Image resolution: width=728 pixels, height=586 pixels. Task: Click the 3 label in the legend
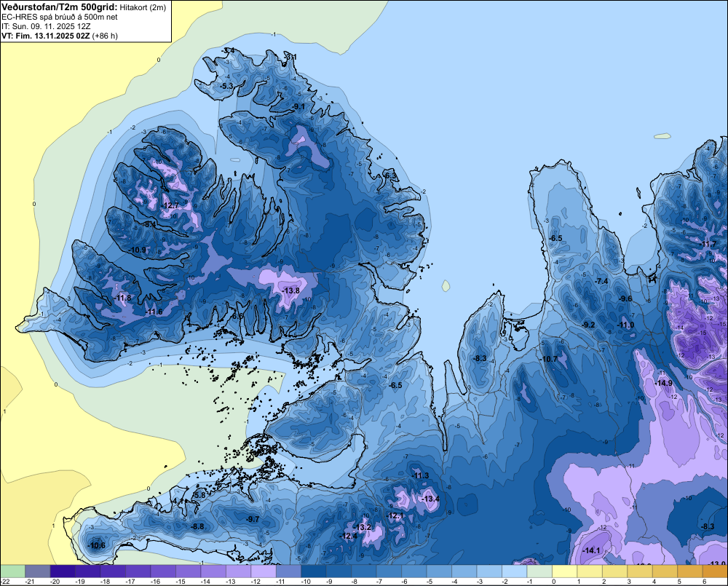pos(629,582)
